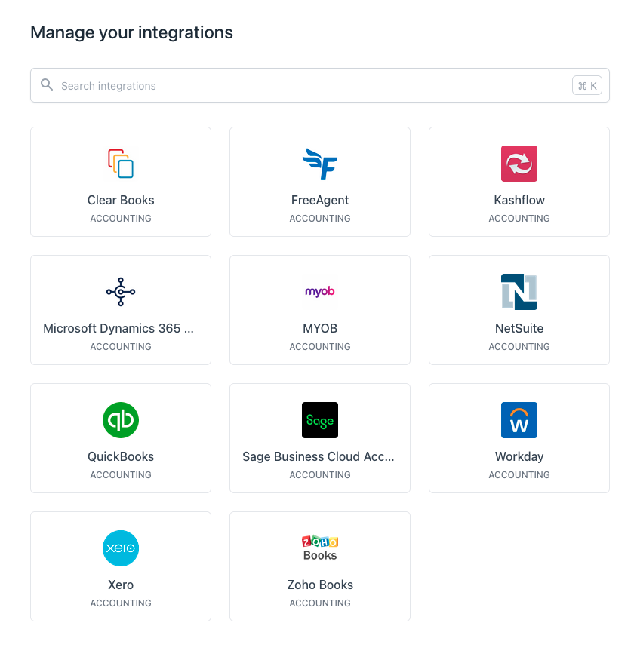The width and height of the screenshot is (634, 672).
Task: Select the FreeAgent logo icon
Action: pos(320,164)
